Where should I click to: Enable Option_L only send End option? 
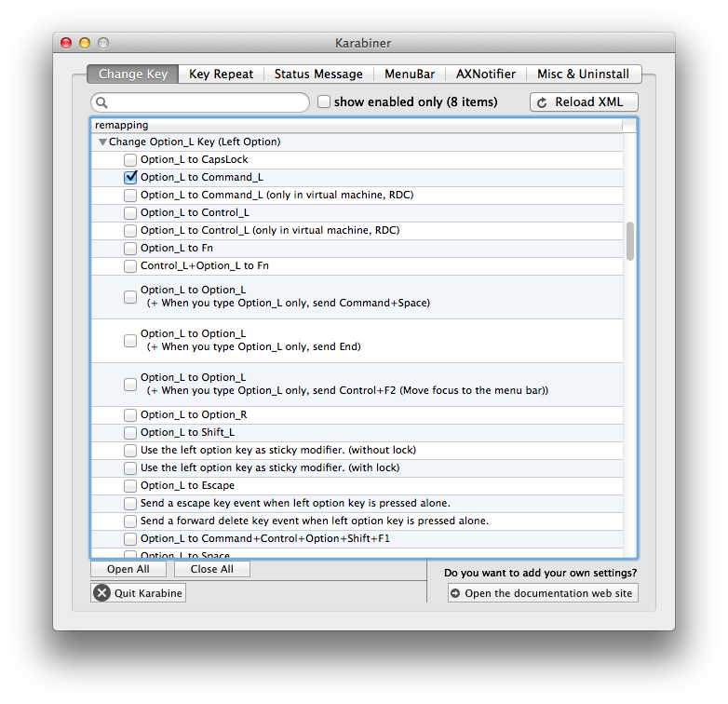(x=130, y=341)
